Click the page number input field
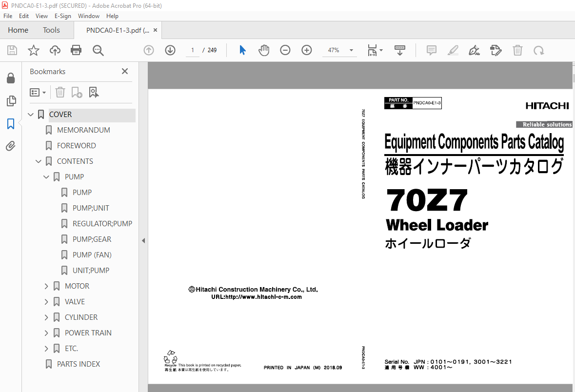This screenshot has height=392, width=575. (x=193, y=50)
